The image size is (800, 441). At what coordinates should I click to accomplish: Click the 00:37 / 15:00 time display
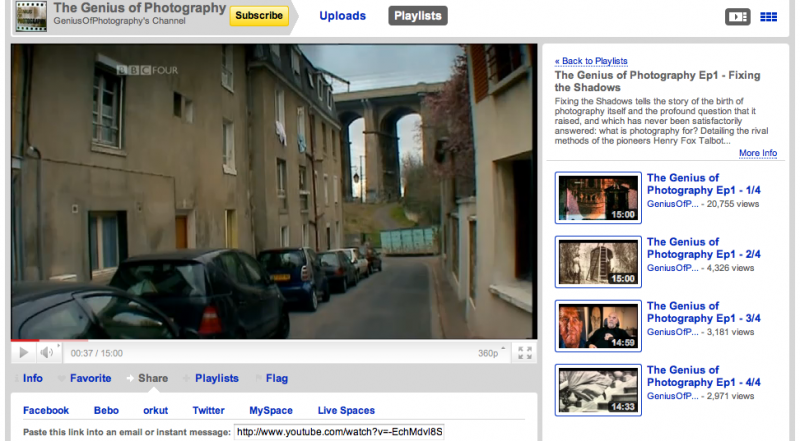click(96, 353)
